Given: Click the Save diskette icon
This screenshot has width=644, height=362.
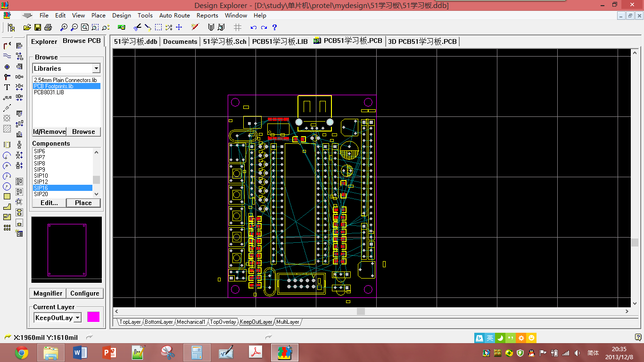Looking at the screenshot, I should 37,27.
